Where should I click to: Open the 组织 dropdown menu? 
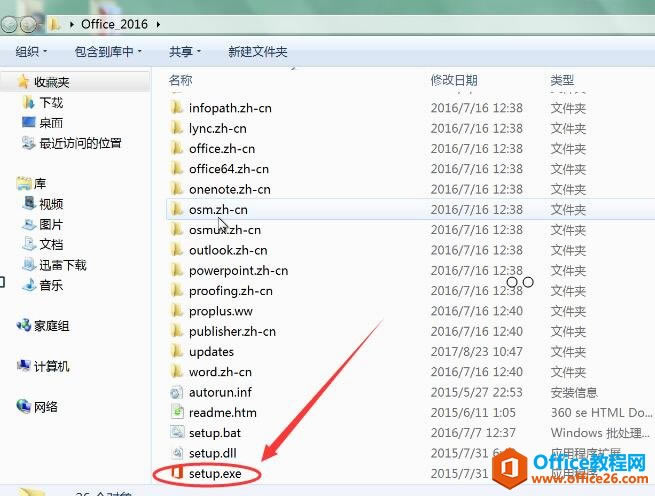(31, 52)
